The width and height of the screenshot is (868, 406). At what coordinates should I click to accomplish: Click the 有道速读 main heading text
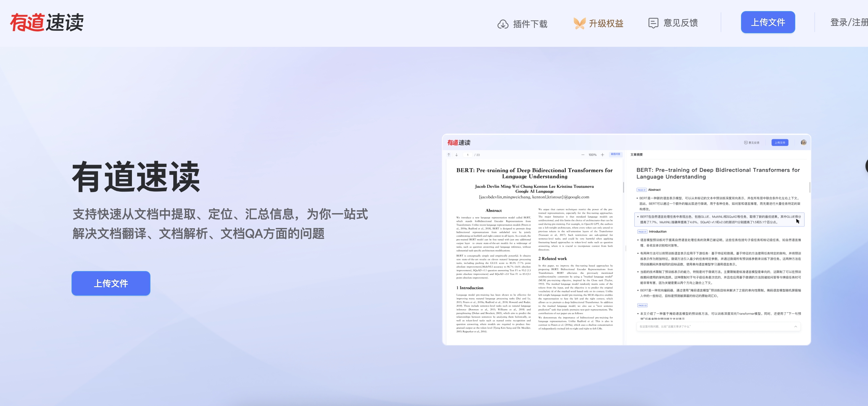pyautogui.click(x=136, y=177)
